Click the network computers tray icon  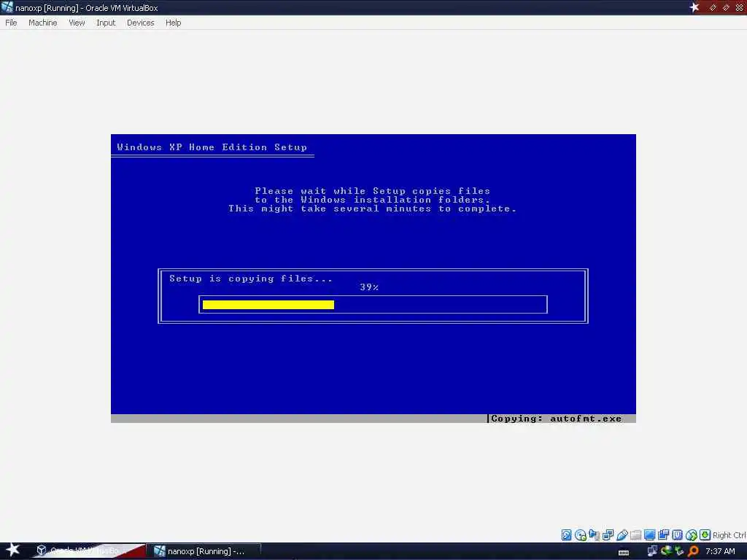[x=652, y=551]
